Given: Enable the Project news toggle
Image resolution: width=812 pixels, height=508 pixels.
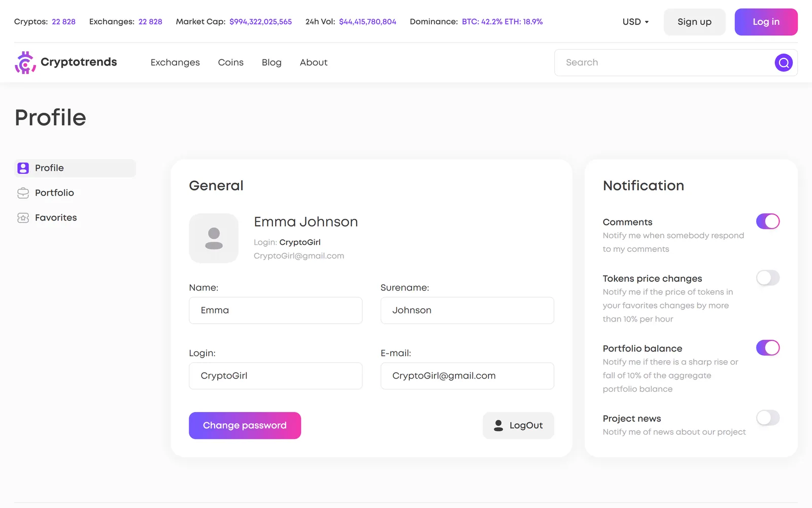Looking at the screenshot, I should coord(768,418).
